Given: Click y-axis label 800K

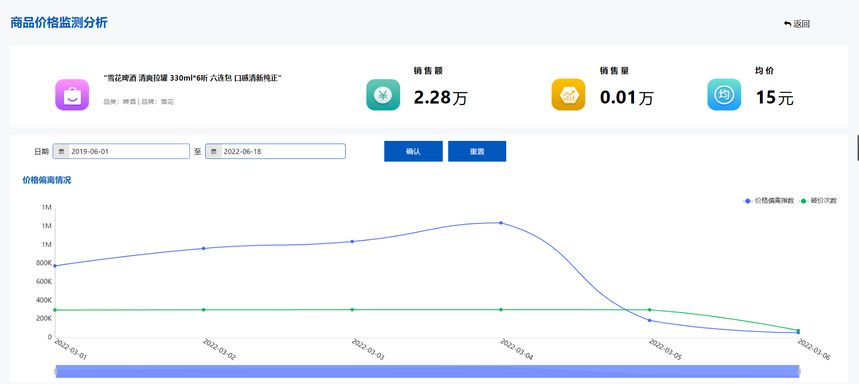Looking at the screenshot, I should 44,263.
